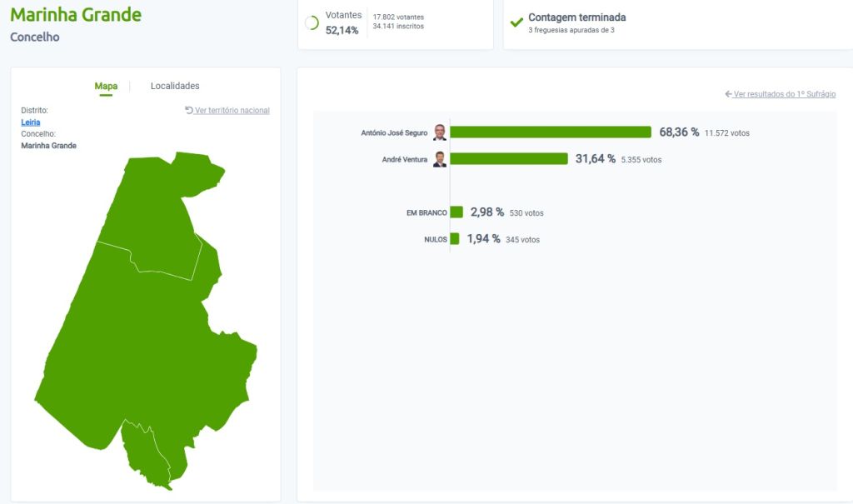Switch to the Mapa tab

106,86
